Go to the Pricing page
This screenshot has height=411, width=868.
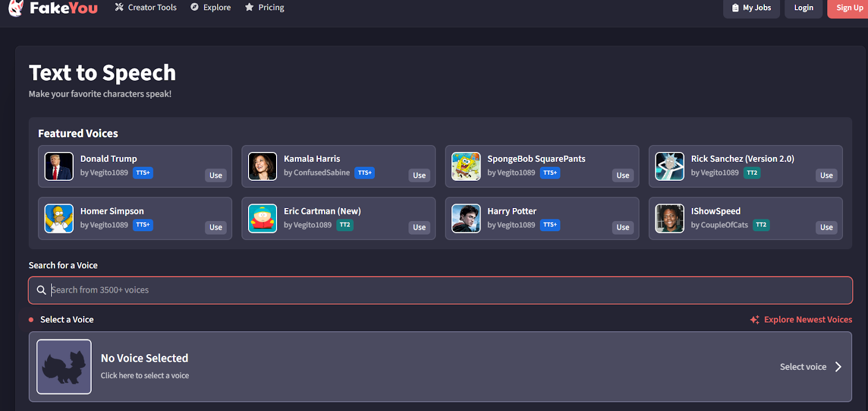[265, 8]
